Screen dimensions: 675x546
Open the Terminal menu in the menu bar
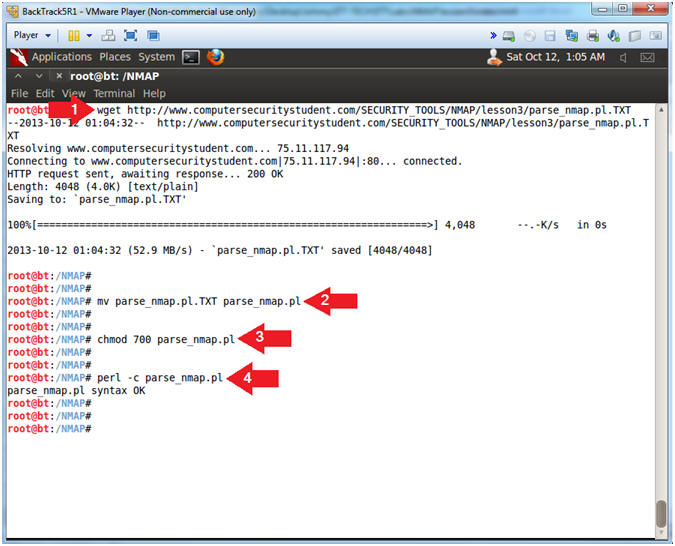coord(114,93)
